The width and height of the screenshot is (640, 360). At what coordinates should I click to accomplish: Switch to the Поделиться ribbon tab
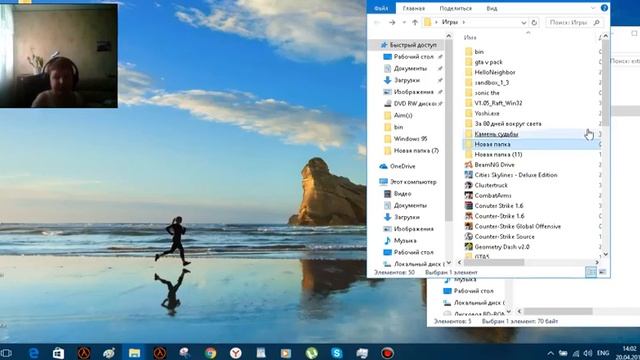click(456, 8)
